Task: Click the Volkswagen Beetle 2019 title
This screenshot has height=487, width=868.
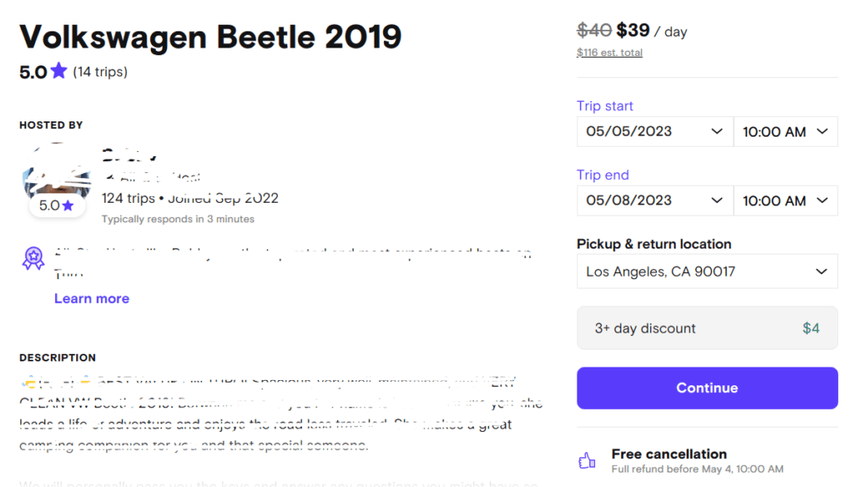Action: [210, 36]
